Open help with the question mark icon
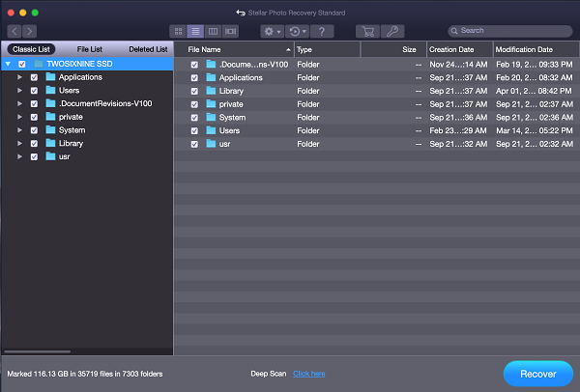 point(322,32)
